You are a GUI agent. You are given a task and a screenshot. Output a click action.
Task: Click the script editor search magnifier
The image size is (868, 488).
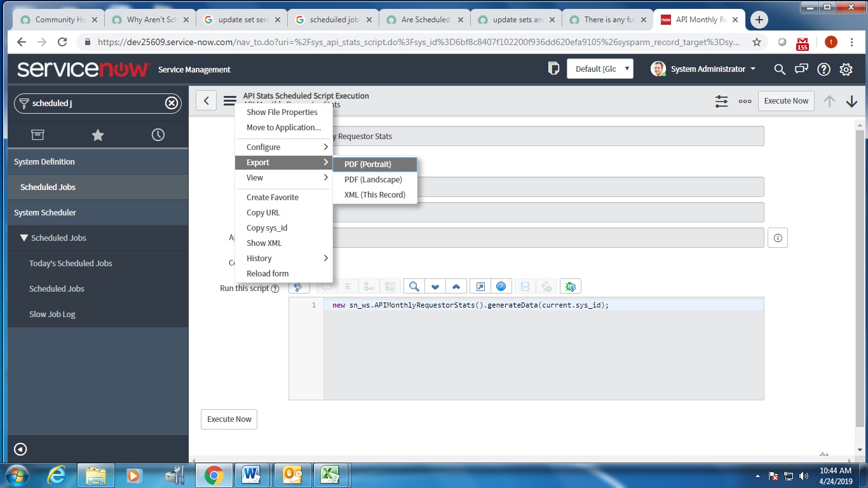point(414,287)
